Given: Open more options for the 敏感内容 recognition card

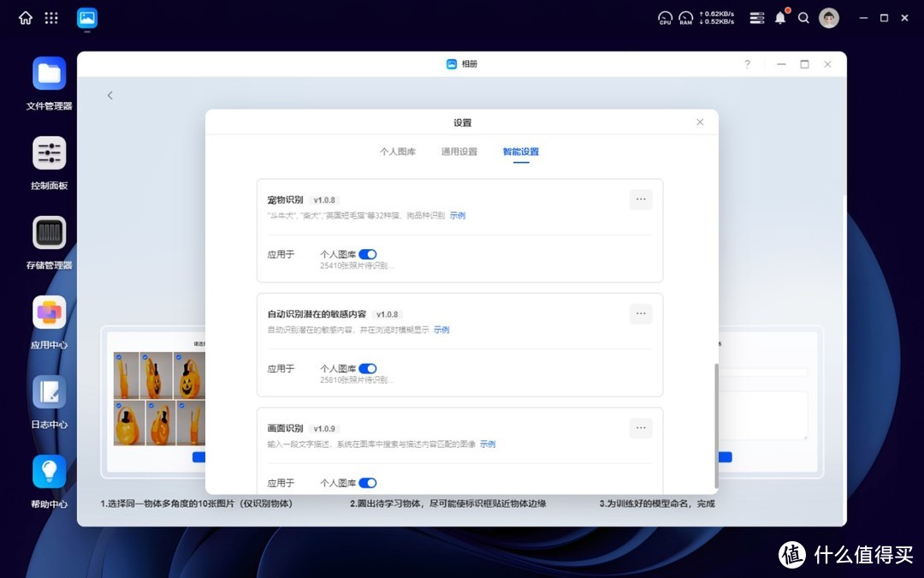Looking at the screenshot, I should (640, 313).
